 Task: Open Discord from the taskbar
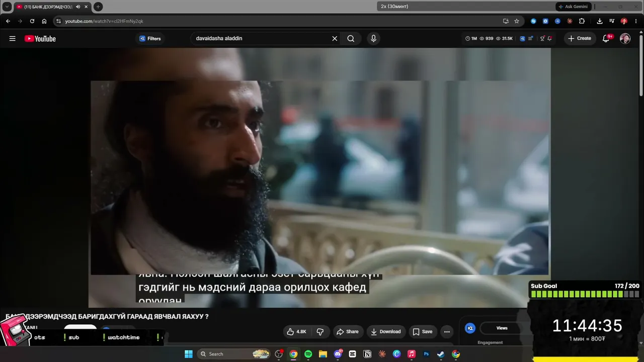coord(338,354)
